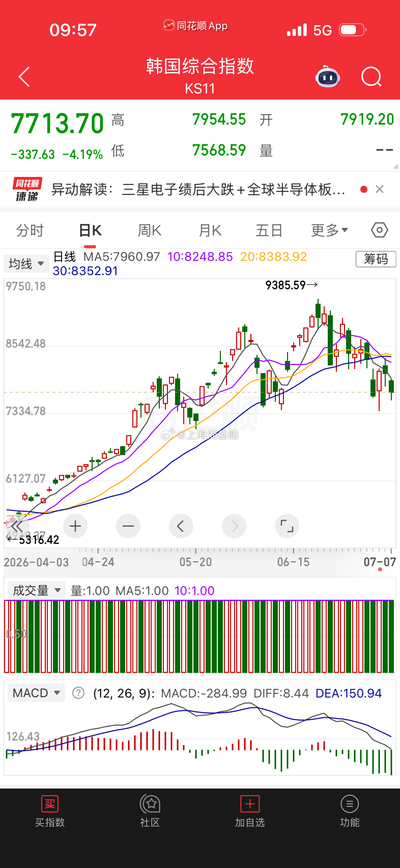Open the AI robot assistant icon
The width and height of the screenshot is (400, 868).
click(327, 76)
